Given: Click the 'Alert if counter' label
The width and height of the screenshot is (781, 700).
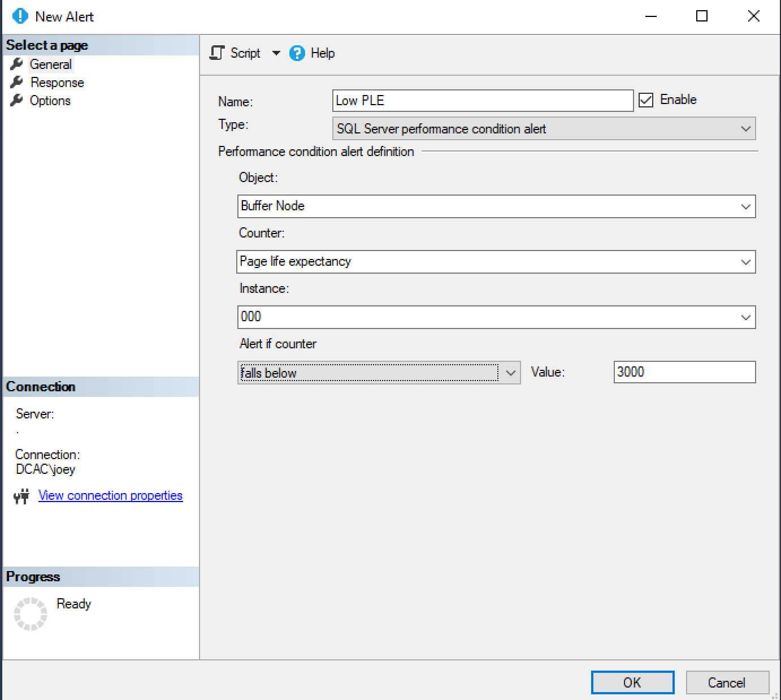Looking at the screenshot, I should 277,344.
